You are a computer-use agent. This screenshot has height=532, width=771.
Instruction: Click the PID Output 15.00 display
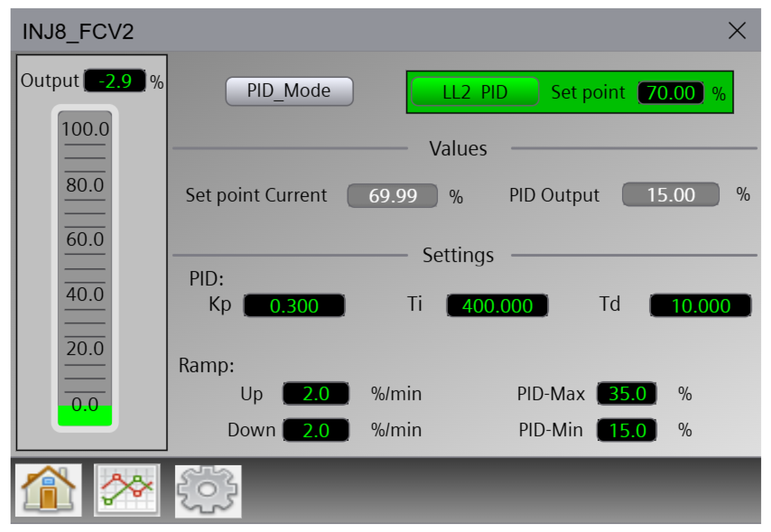click(670, 195)
